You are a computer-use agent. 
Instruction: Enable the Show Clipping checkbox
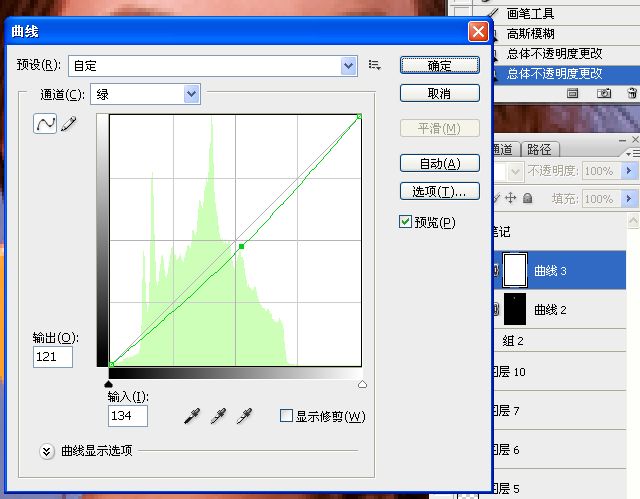click(286, 416)
